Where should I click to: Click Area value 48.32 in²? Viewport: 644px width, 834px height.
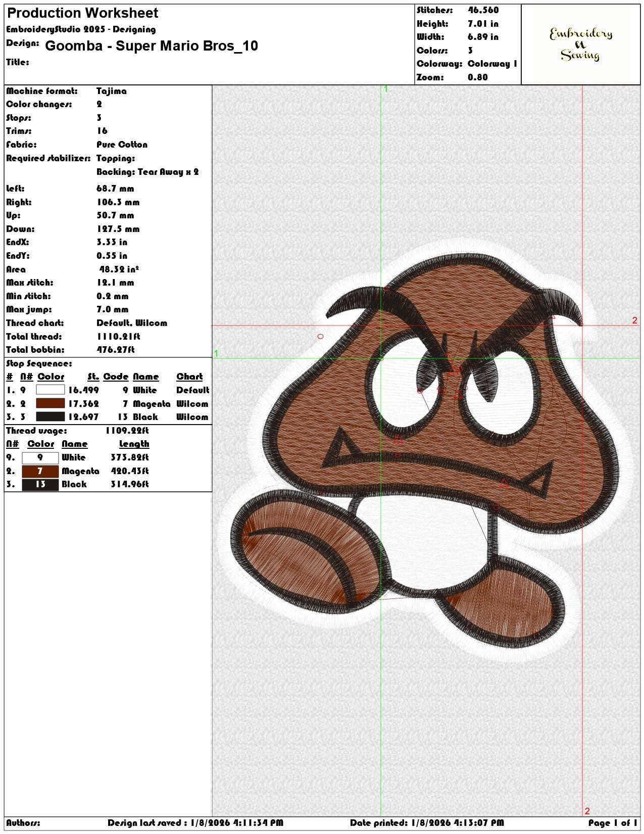click(119, 269)
